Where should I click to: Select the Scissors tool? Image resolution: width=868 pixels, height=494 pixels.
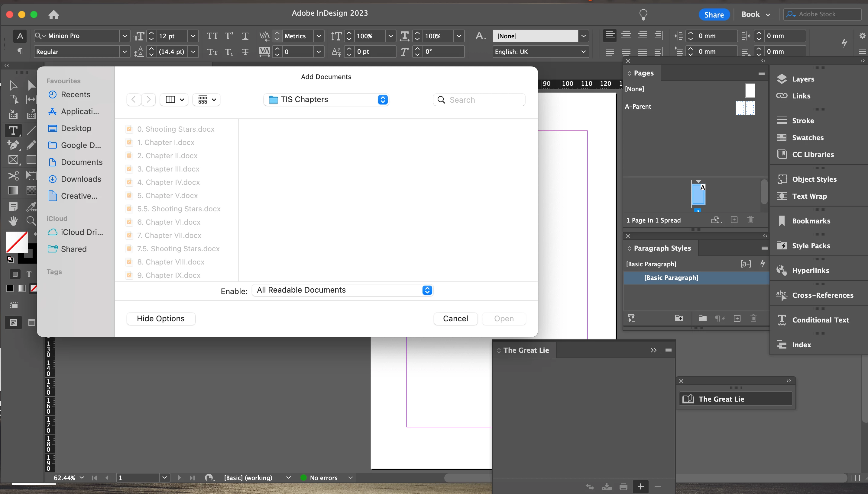[x=13, y=175]
